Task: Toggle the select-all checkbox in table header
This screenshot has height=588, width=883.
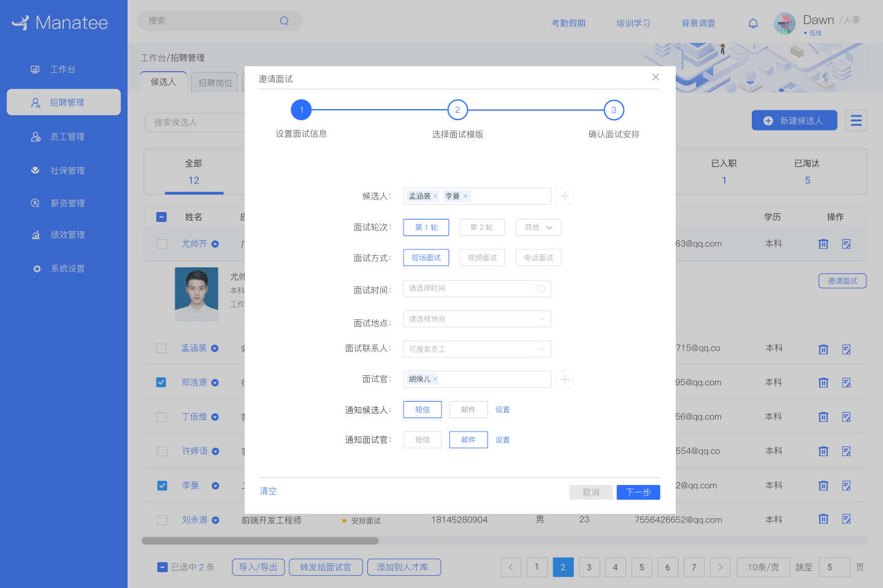Action: click(161, 216)
